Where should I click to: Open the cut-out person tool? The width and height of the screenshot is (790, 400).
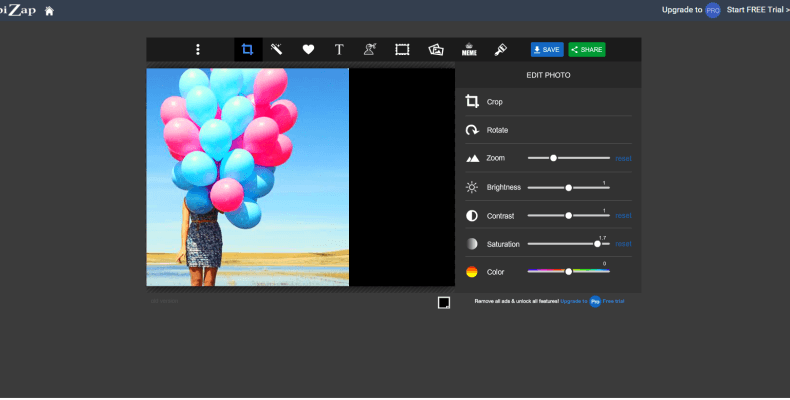pos(370,49)
